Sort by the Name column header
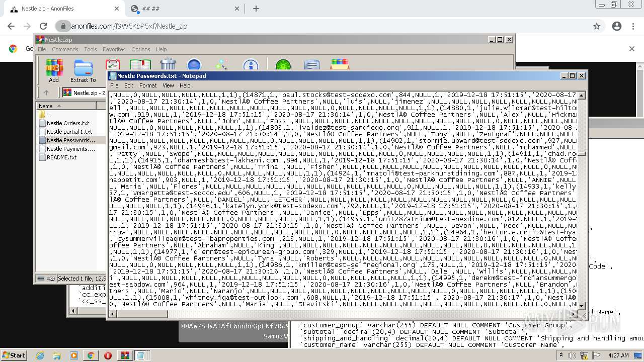This screenshot has height=362, width=644. pos(66,106)
